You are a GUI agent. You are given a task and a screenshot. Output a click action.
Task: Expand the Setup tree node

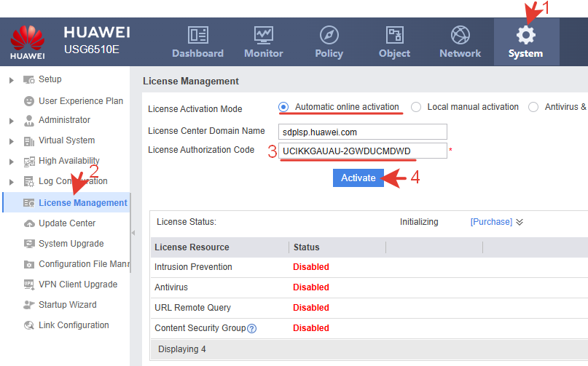tap(12, 80)
